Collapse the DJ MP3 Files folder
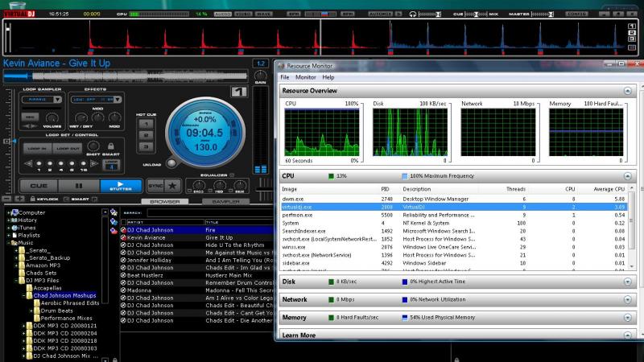Image resolution: width=644 pixels, height=362 pixels. coord(16,280)
